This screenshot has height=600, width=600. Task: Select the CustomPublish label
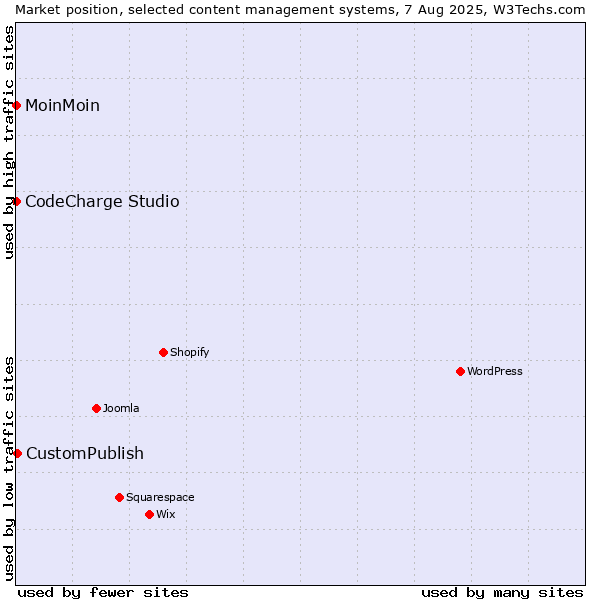click(85, 454)
